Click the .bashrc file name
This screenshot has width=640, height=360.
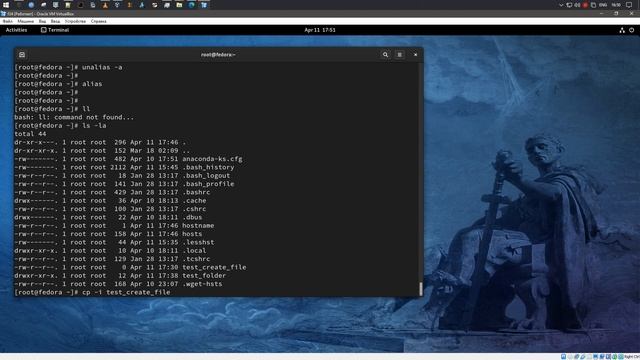coord(196,192)
